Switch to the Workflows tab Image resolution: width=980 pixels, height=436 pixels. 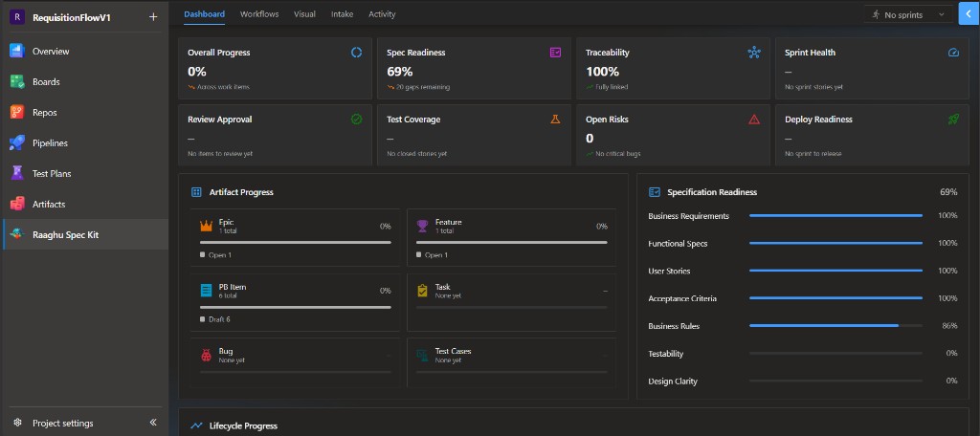pos(259,13)
